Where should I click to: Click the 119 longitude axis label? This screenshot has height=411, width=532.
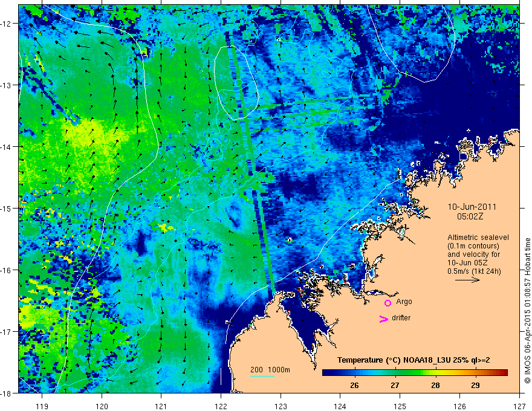click(42, 406)
